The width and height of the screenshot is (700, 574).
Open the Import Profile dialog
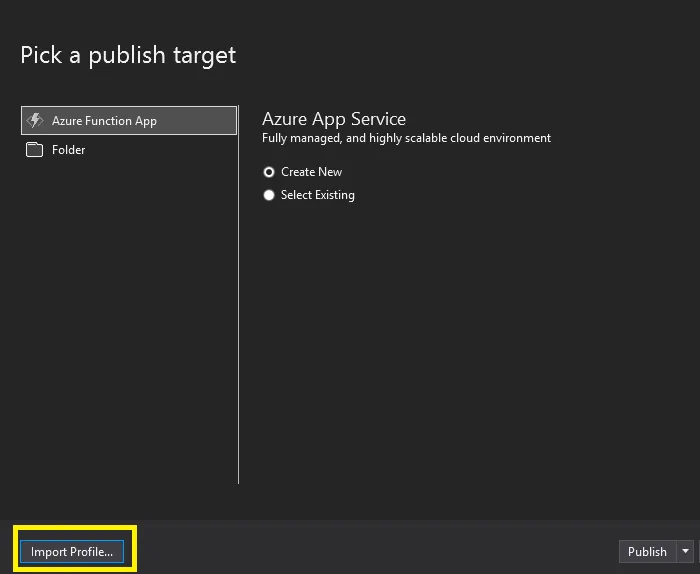[x=72, y=552]
